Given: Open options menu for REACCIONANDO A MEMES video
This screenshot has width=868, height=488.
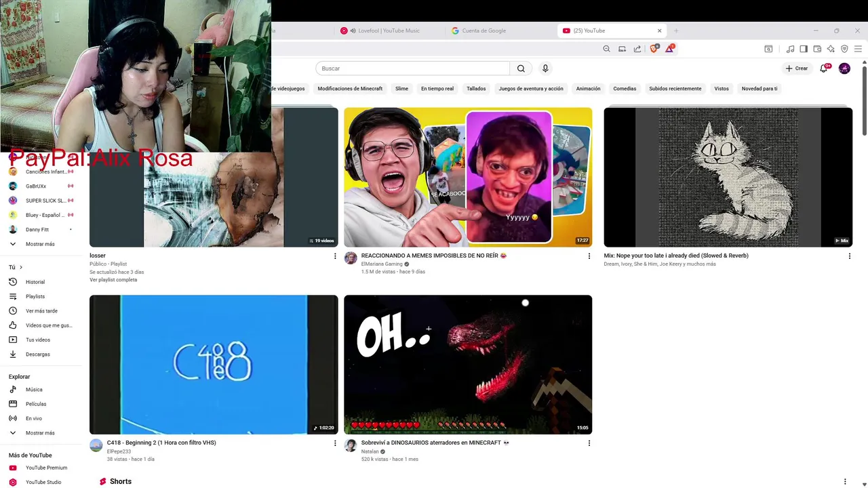Looking at the screenshot, I should tap(589, 256).
